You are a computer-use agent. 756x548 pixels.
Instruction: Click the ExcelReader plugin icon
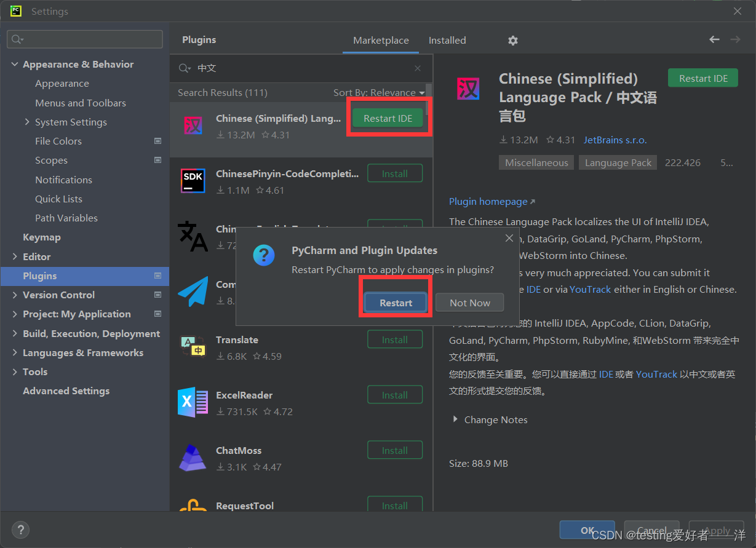193,401
